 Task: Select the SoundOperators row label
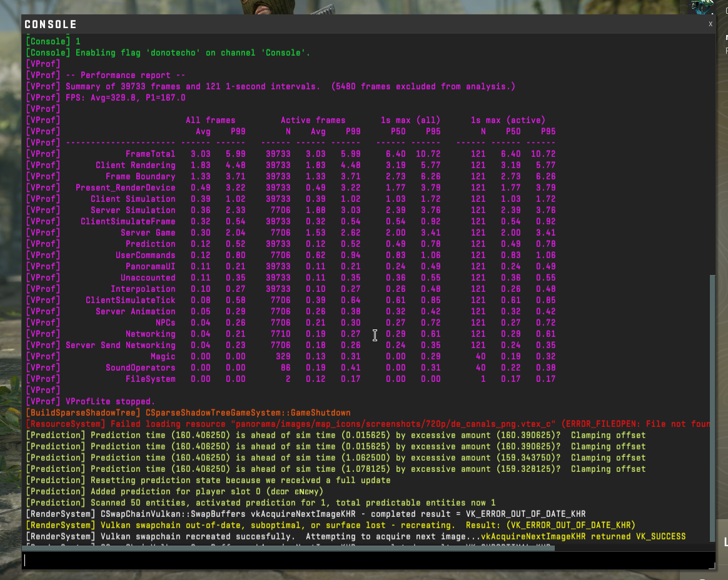(140, 368)
